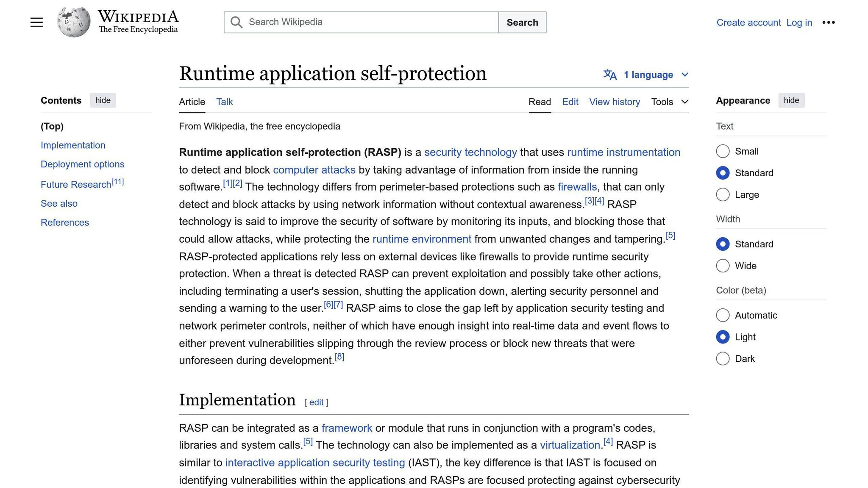Open the View history tab
The image size is (868, 488).
coord(614,102)
